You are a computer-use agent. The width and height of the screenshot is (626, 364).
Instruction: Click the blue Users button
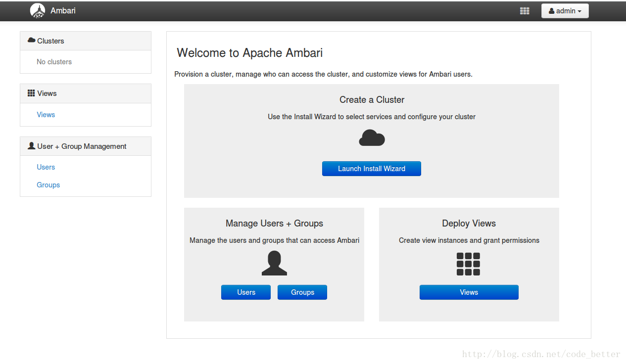click(x=246, y=292)
